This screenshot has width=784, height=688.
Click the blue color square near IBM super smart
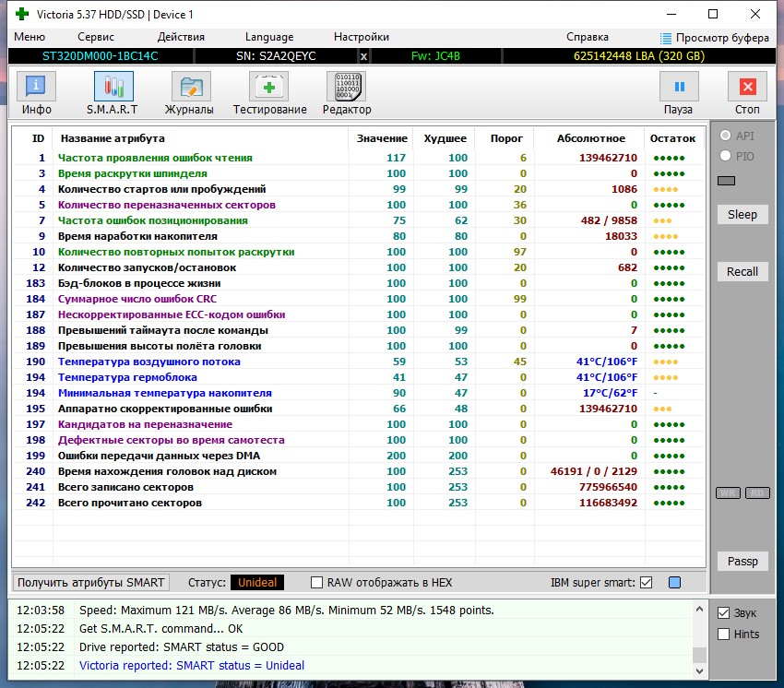point(674,583)
